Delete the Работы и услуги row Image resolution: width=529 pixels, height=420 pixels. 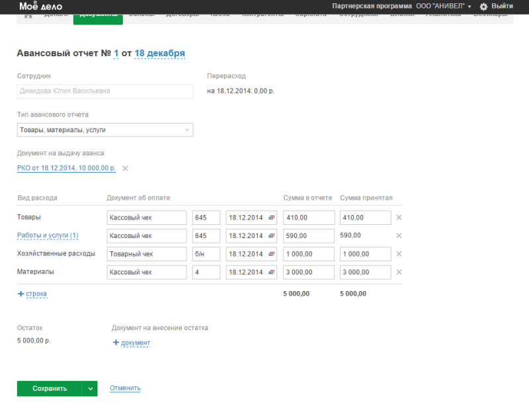399,235
